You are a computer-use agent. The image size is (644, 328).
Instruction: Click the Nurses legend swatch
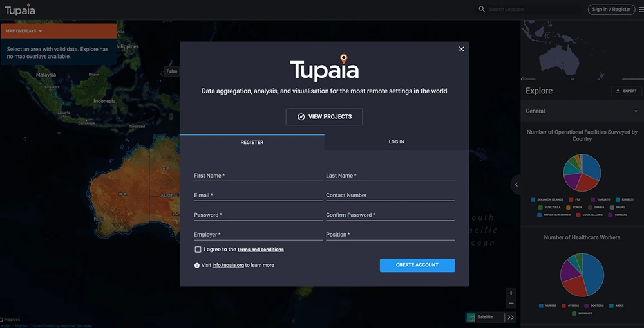(x=541, y=306)
